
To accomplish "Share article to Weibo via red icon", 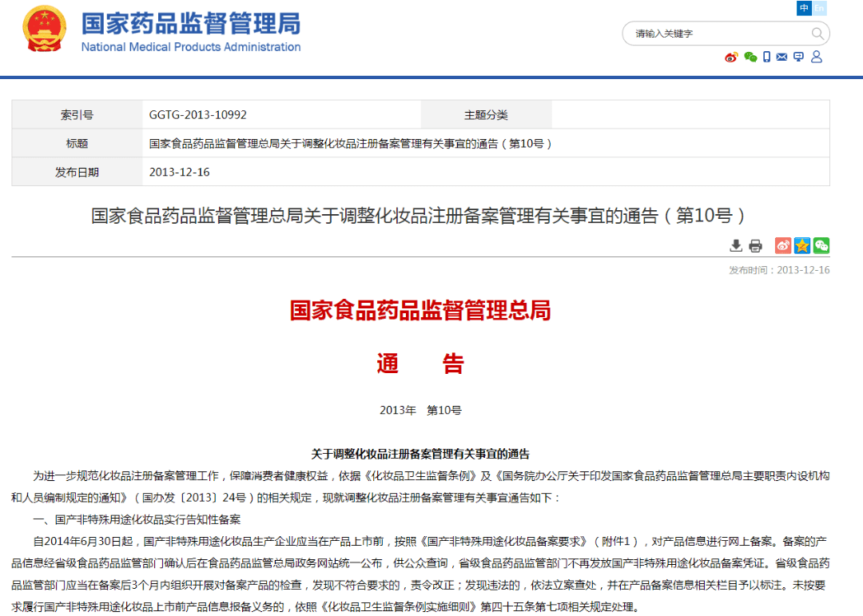I will [783, 246].
